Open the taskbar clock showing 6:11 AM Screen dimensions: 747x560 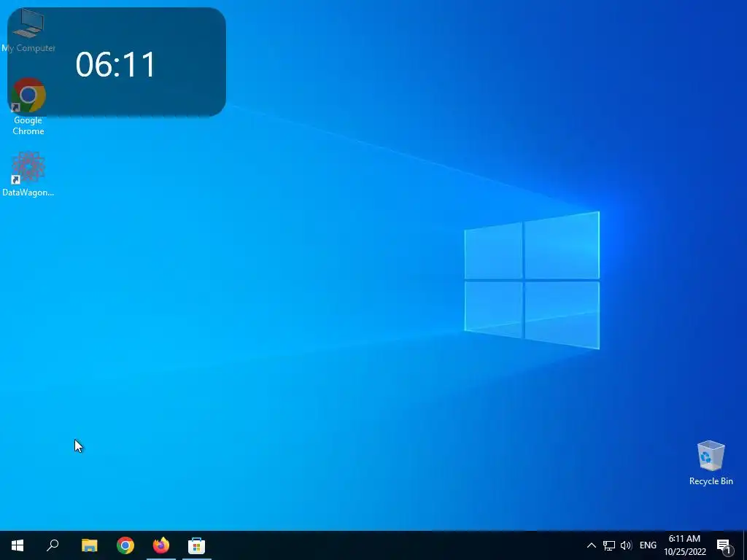[x=684, y=545]
